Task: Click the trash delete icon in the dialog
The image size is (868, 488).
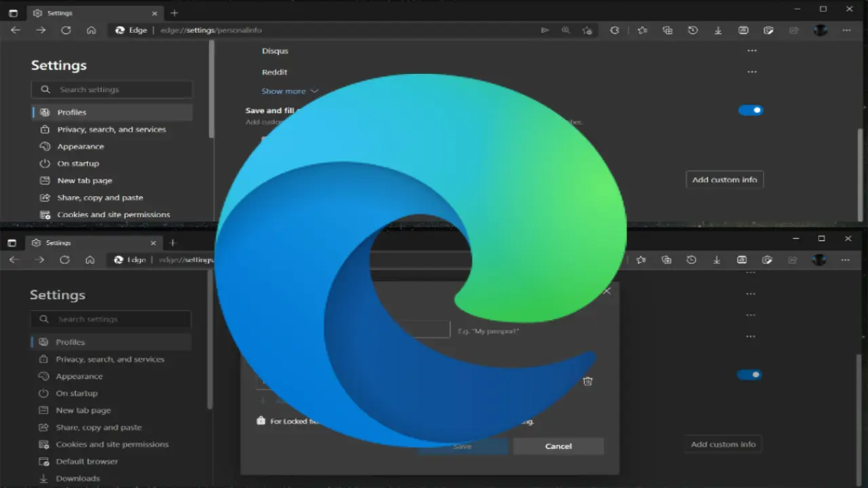Action: coord(587,381)
